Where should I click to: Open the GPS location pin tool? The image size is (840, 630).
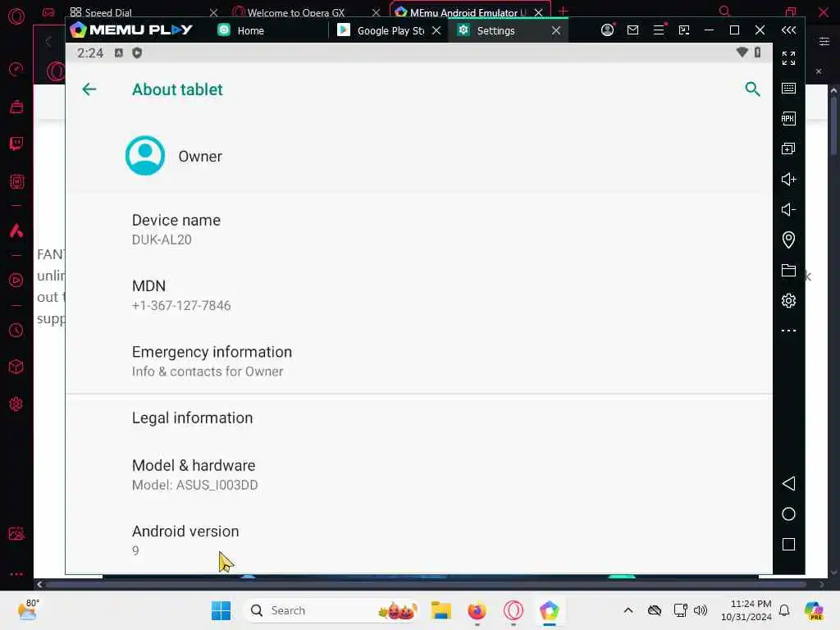click(x=788, y=240)
